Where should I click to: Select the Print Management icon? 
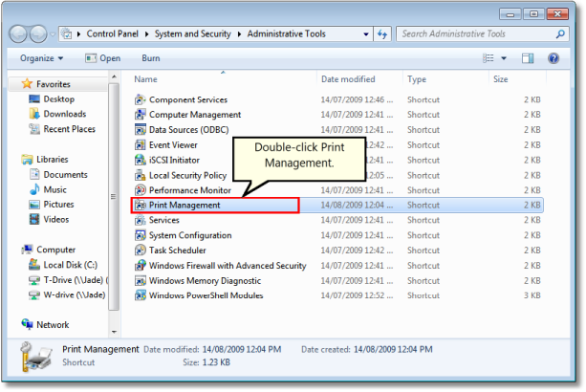point(141,206)
